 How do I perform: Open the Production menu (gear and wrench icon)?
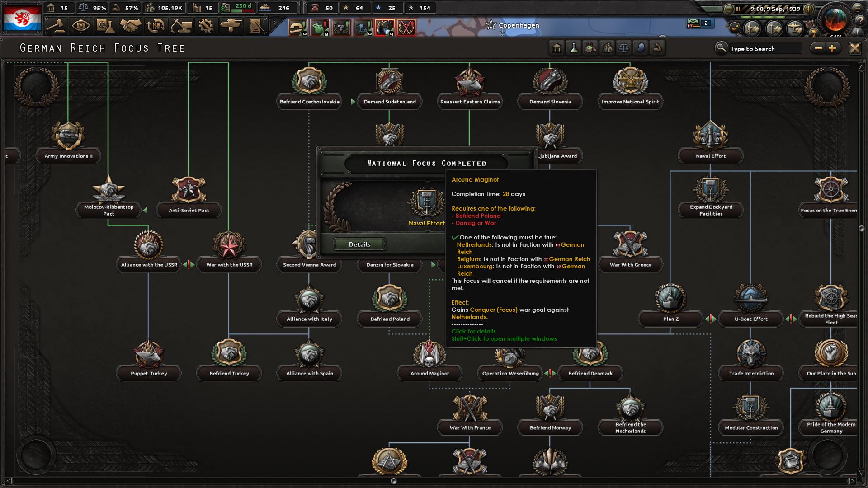click(206, 26)
